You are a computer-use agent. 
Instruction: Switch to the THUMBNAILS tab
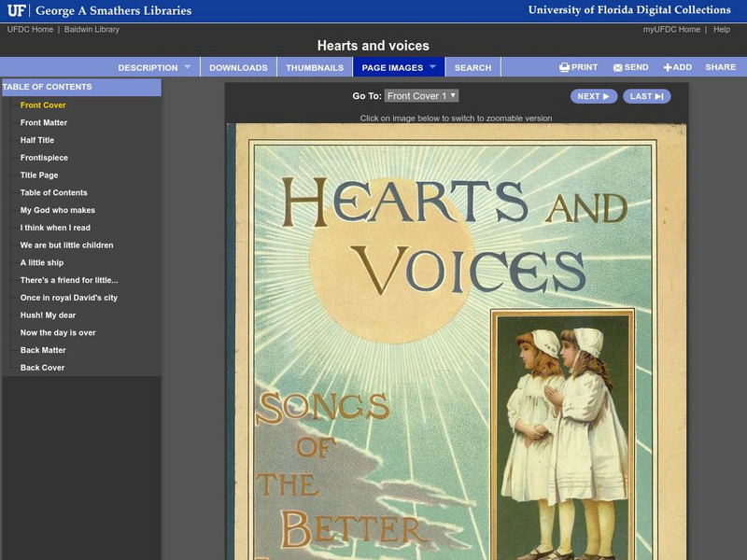pyautogui.click(x=315, y=66)
